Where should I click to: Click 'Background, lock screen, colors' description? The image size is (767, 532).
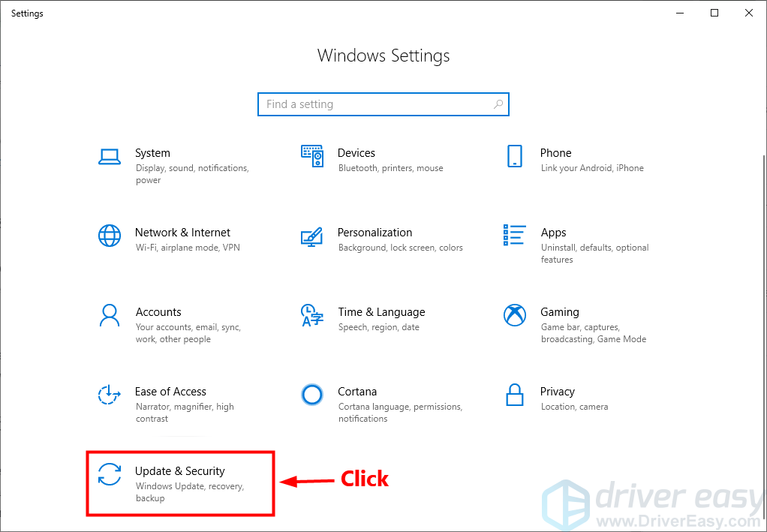point(400,248)
